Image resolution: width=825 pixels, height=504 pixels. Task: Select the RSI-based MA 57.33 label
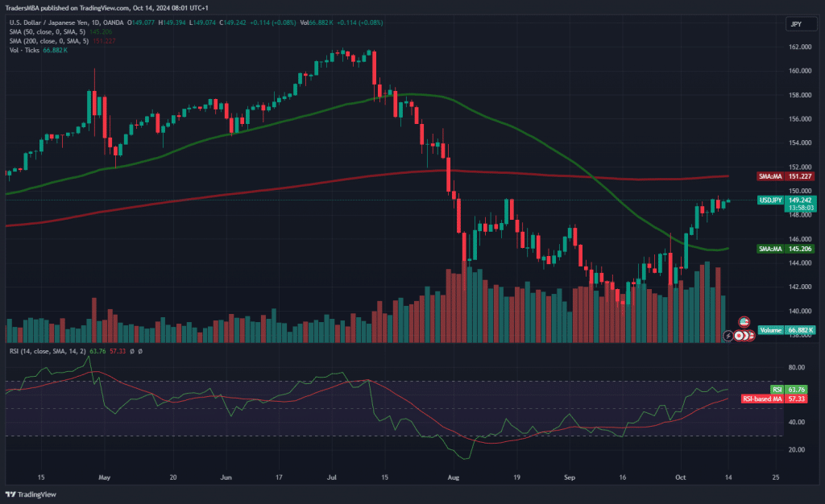(786, 399)
